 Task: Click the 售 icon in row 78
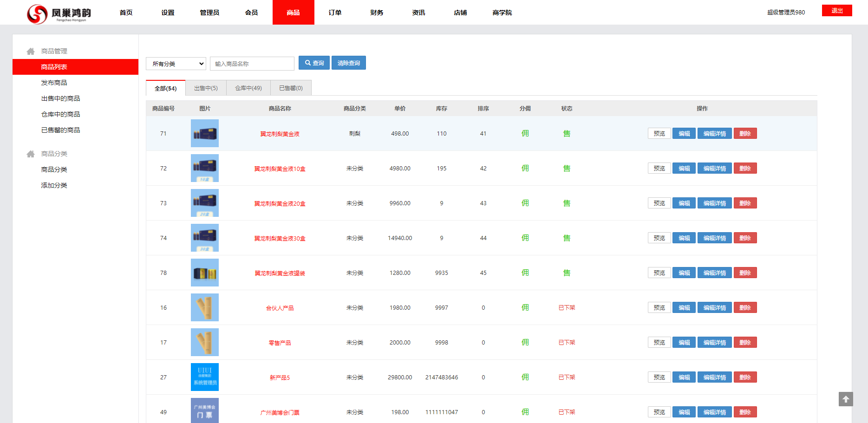(x=567, y=273)
